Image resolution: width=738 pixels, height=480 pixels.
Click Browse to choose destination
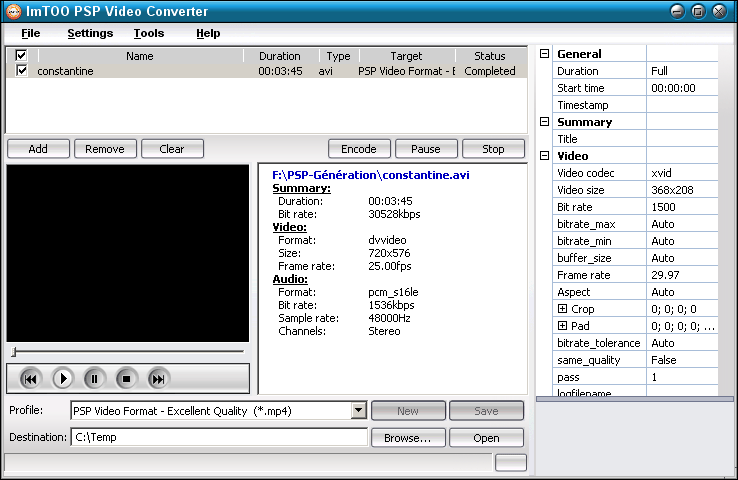(408, 438)
